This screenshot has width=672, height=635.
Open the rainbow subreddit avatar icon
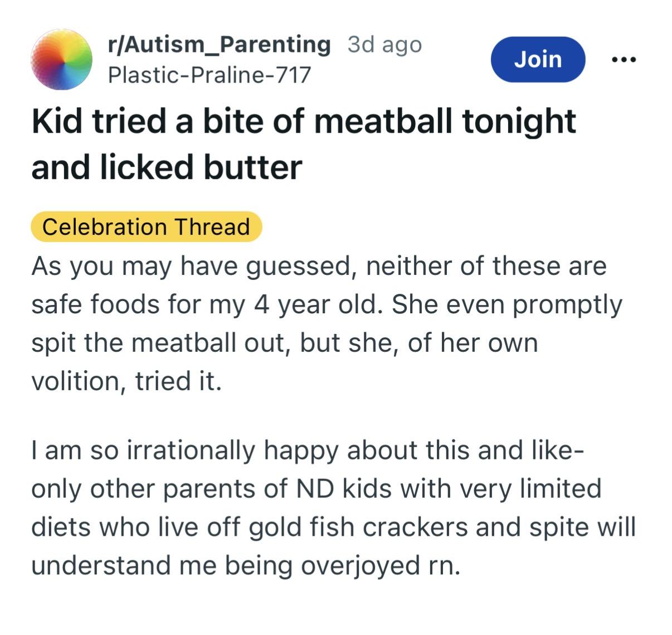pos(61,59)
